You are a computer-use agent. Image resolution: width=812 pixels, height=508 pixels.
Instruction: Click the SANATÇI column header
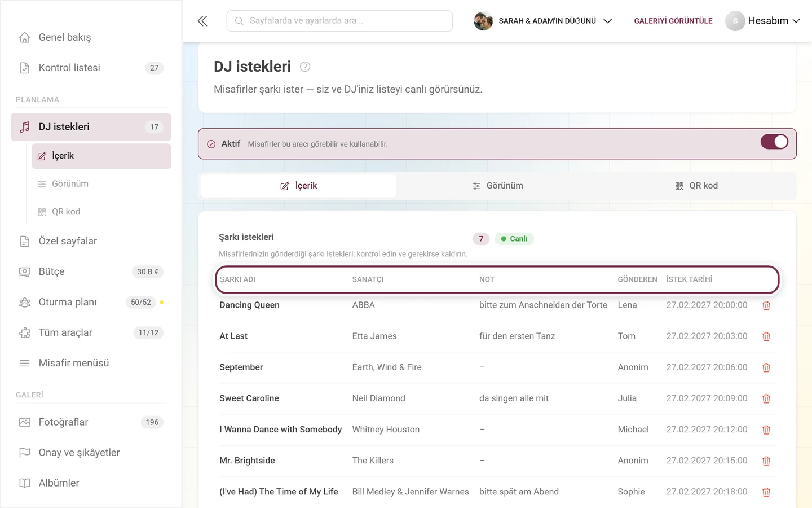point(368,279)
